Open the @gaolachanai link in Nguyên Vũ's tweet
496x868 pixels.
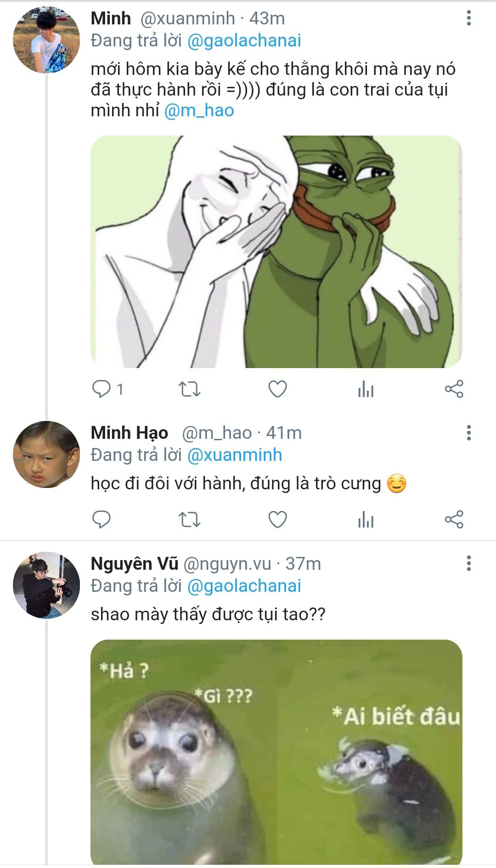[244, 586]
